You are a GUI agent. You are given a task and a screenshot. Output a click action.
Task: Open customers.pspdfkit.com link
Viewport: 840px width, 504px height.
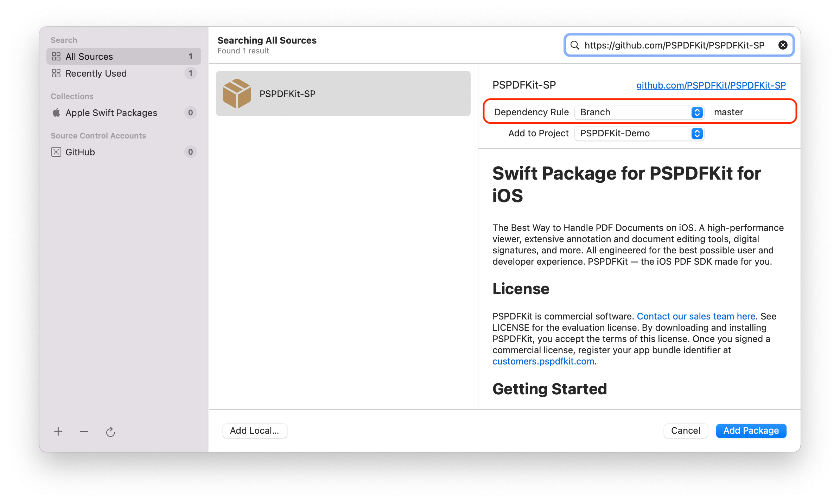pyautogui.click(x=543, y=361)
